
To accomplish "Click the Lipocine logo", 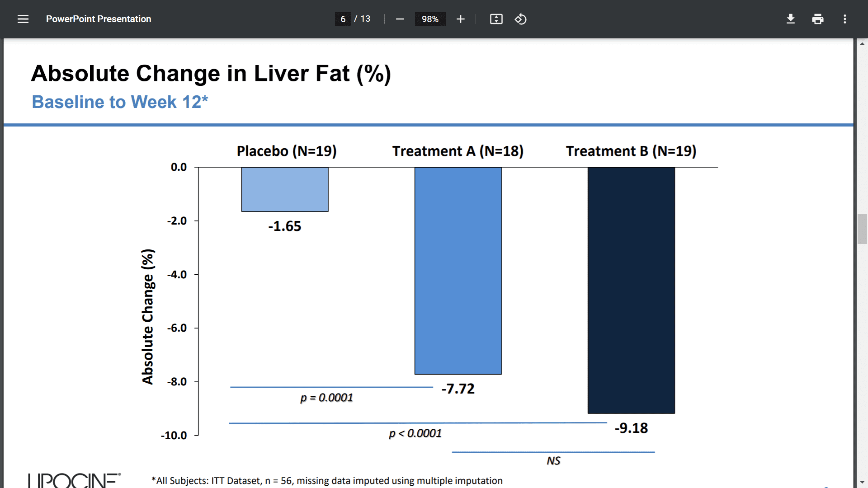I will point(75,480).
